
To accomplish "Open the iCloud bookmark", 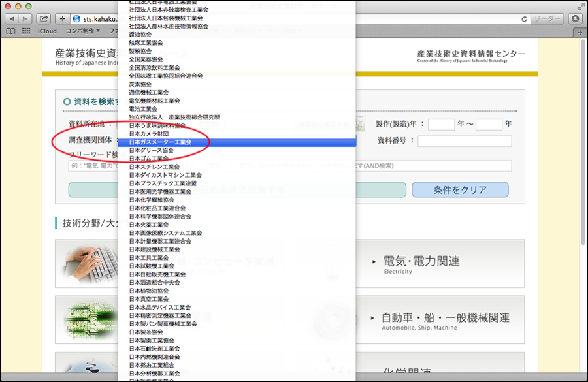I will (47, 31).
